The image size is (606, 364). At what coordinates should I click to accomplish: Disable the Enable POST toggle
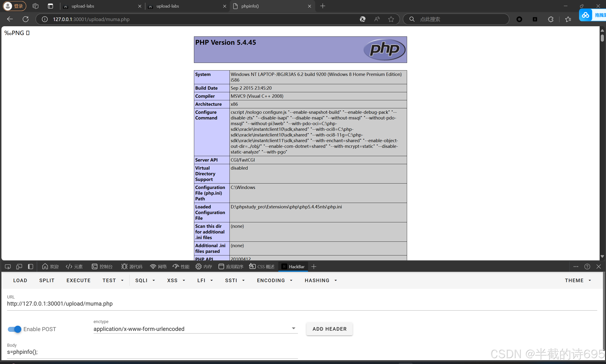[14, 329]
